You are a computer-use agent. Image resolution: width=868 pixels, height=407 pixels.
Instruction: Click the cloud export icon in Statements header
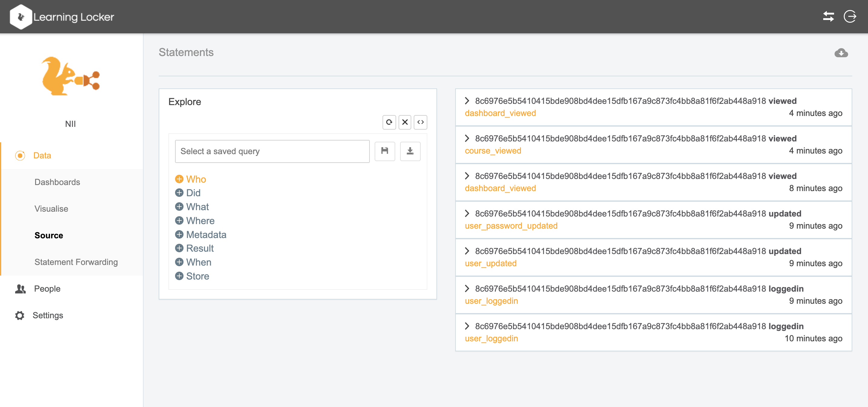[841, 53]
